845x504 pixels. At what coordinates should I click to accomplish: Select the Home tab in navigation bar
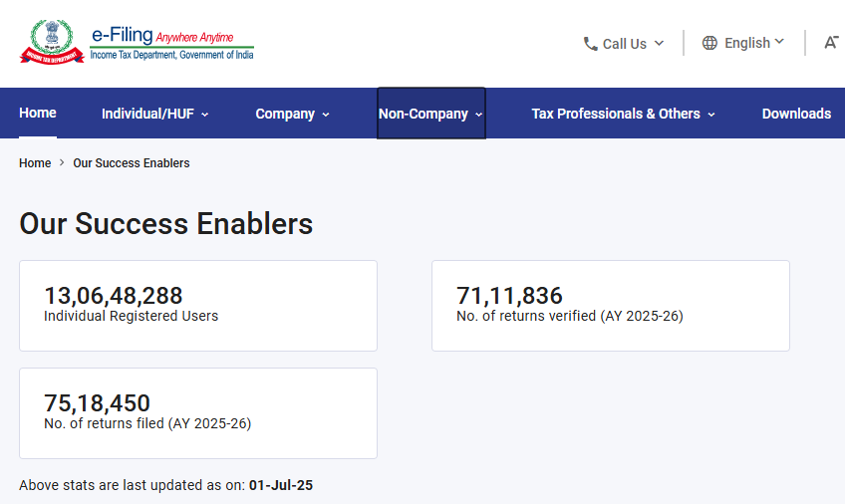[38, 113]
